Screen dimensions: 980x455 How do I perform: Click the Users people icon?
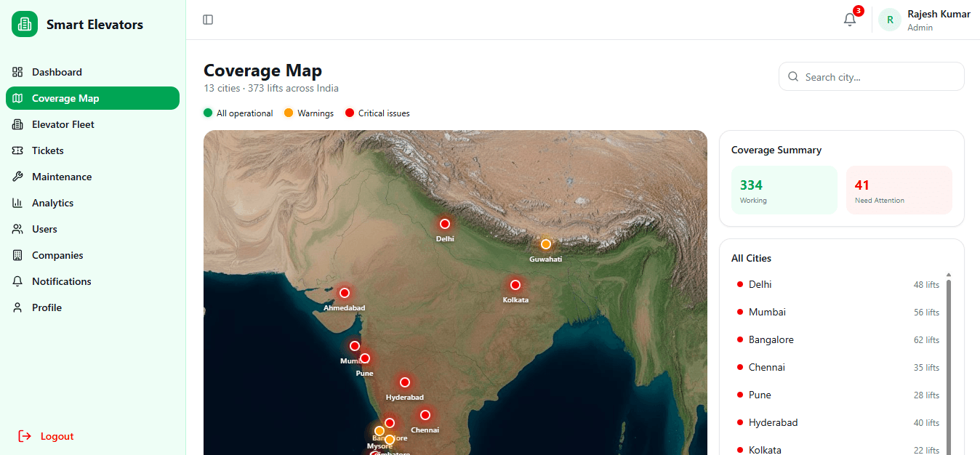(x=17, y=229)
